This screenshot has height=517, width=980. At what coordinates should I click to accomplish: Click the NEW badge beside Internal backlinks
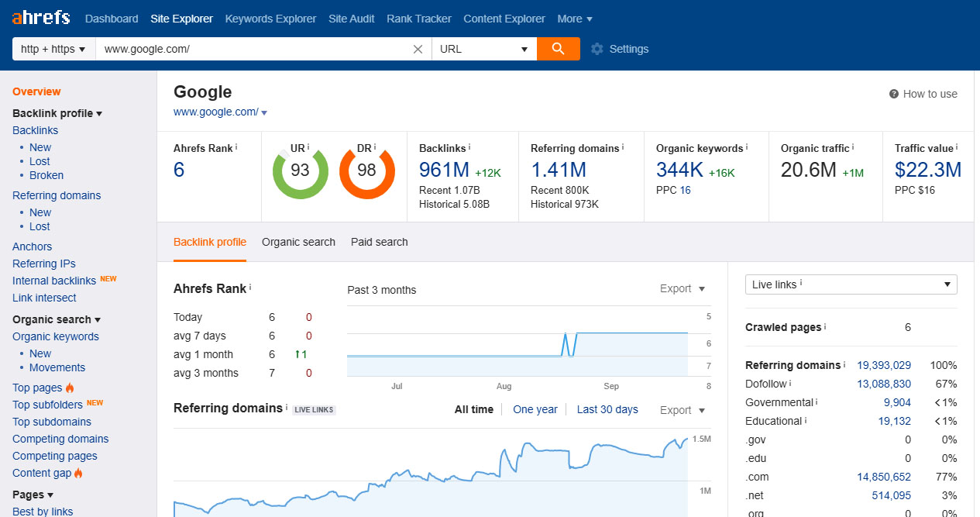pyautogui.click(x=108, y=278)
